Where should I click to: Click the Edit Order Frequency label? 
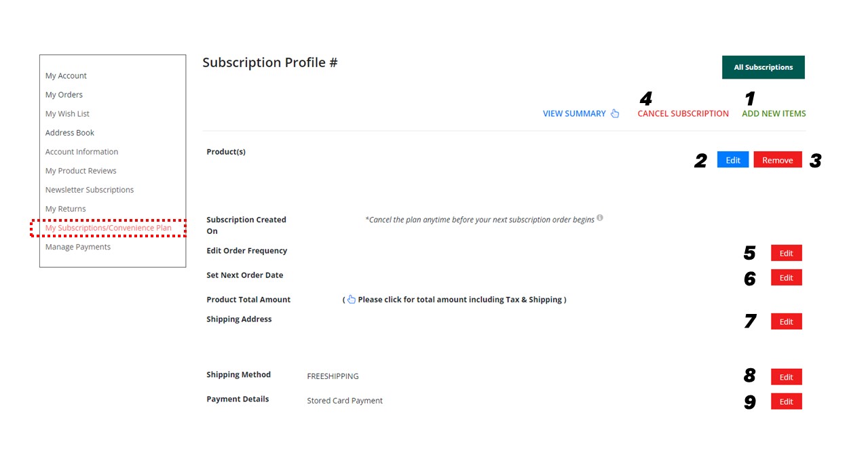click(x=247, y=250)
